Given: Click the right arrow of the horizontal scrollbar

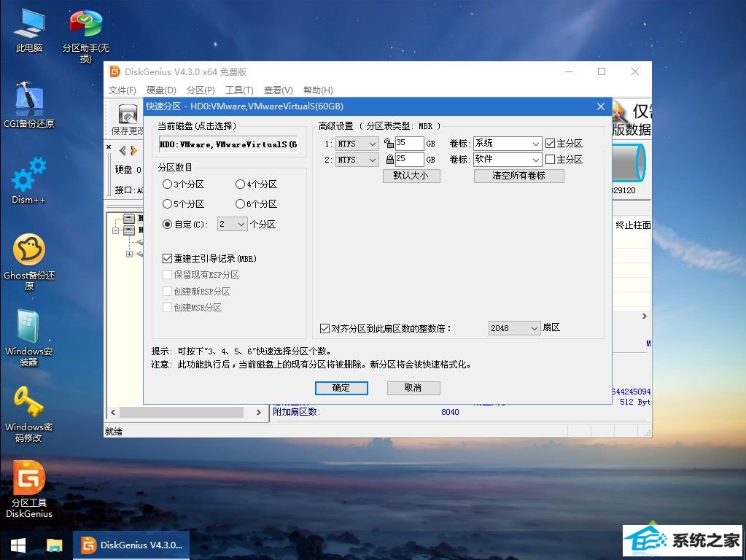Looking at the screenshot, I should pos(258,412).
